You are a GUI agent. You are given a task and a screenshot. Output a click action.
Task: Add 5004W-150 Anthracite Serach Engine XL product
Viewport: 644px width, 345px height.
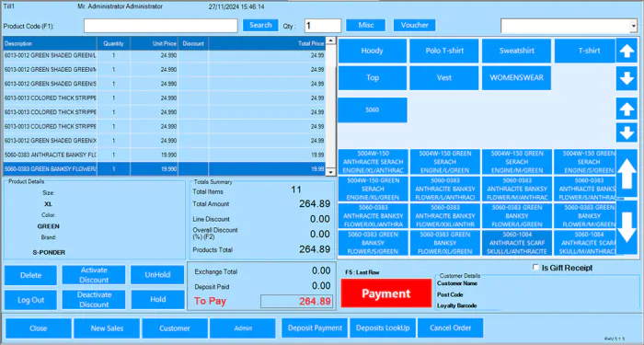pyautogui.click(x=373, y=162)
